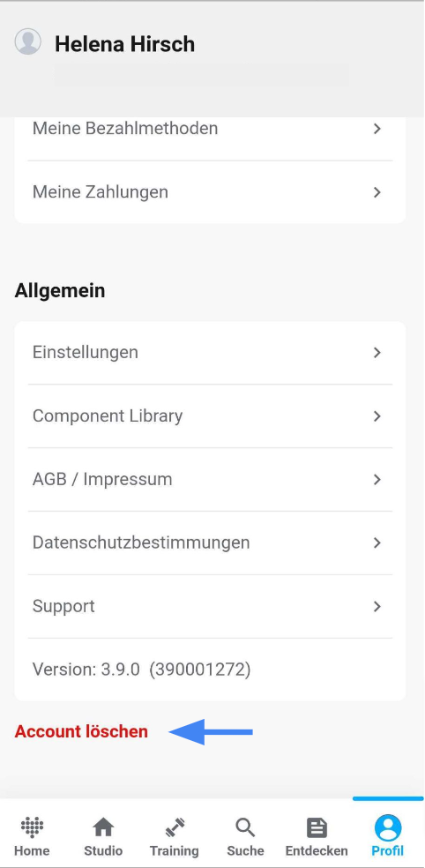Switch to the Training tab label

[x=174, y=850]
